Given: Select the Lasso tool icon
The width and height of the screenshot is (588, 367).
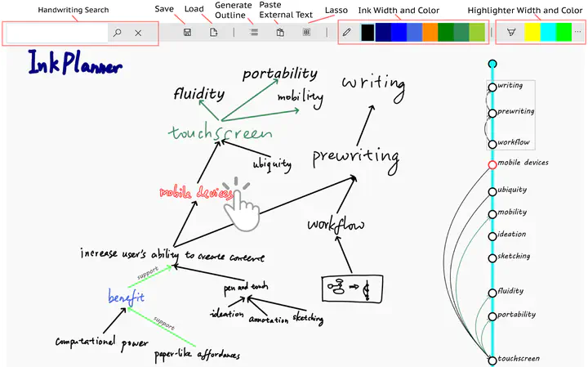Looking at the screenshot, I should click(306, 32).
